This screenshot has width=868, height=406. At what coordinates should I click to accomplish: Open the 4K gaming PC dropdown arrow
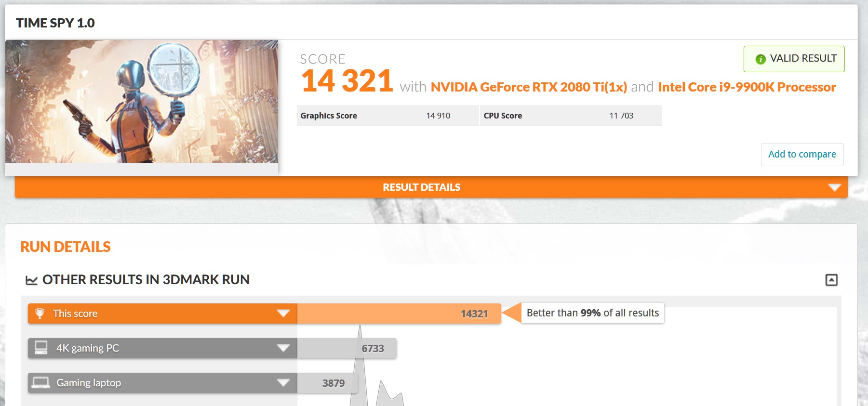(283, 348)
